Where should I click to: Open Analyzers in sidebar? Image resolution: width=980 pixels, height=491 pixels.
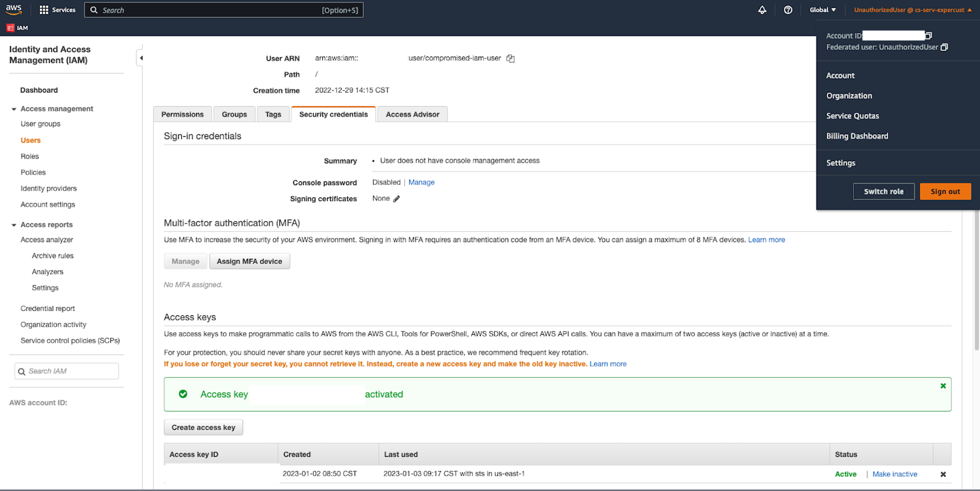coord(47,272)
